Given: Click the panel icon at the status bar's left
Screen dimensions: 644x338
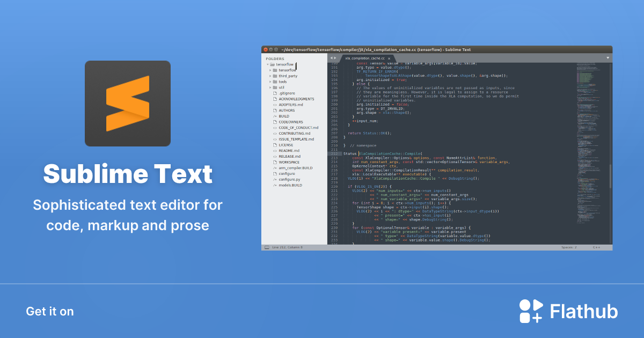Looking at the screenshot, I should 267,247.
